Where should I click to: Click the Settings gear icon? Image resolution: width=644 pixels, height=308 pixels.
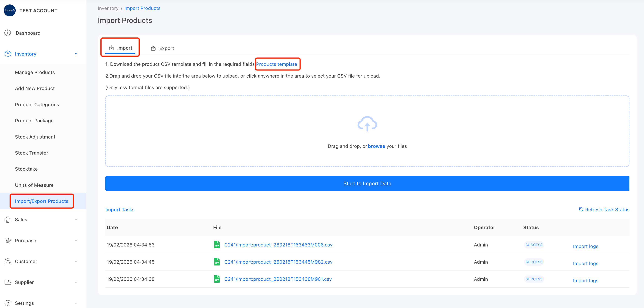[8, 303]
